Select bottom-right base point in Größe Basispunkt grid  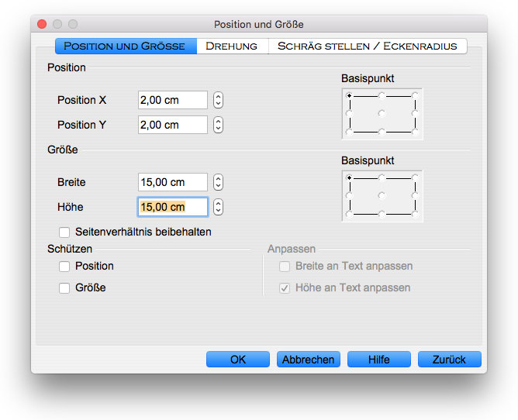415,213
